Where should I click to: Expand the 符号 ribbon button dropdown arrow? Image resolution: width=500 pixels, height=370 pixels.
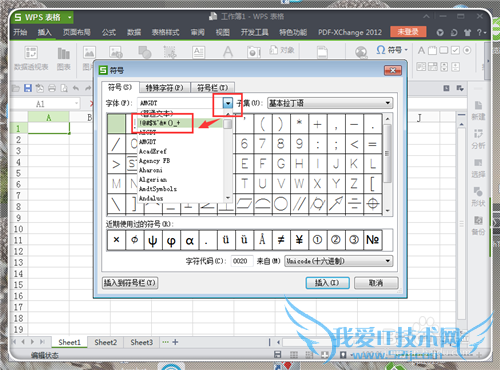pos(406,50)
